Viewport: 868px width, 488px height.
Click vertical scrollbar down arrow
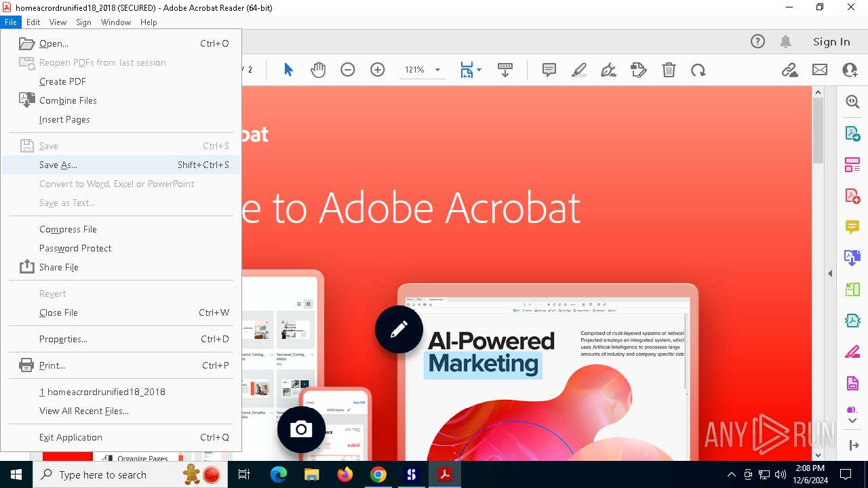[x=818, y=455]
